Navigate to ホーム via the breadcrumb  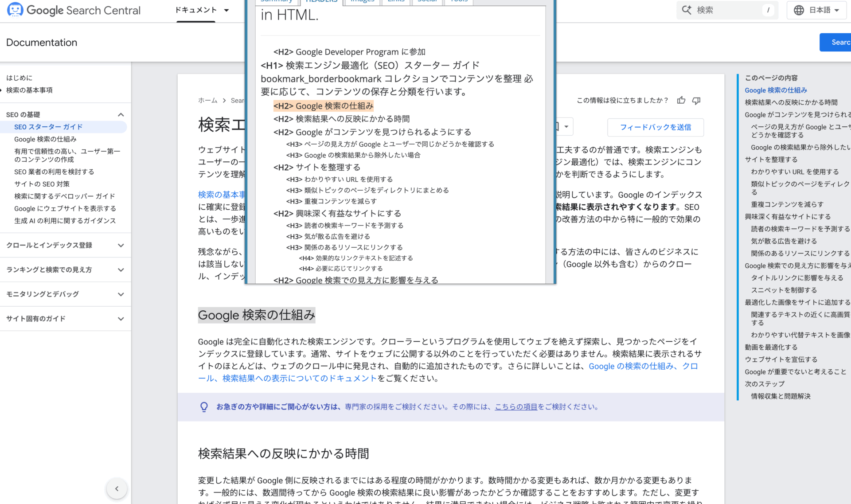207,100
